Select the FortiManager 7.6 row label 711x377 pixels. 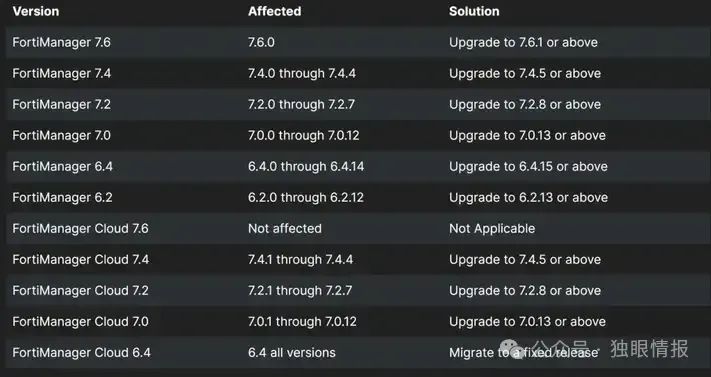(x=62, y=42)
